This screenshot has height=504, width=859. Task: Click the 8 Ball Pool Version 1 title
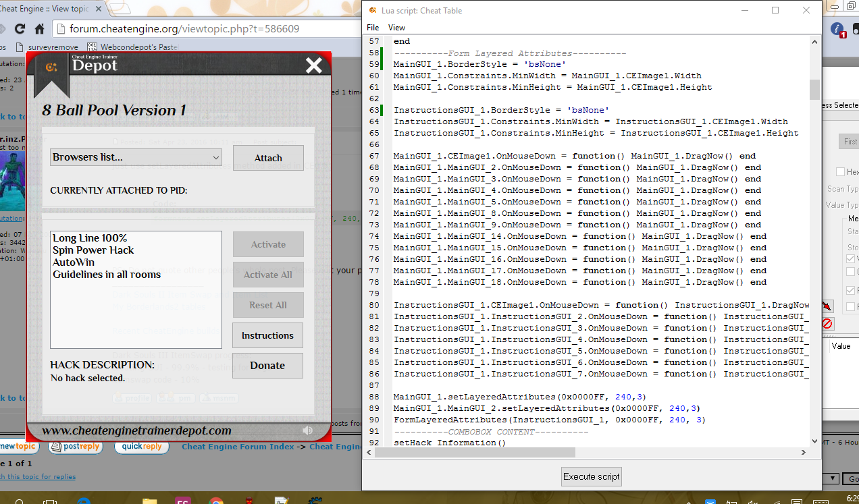[114, 111]
